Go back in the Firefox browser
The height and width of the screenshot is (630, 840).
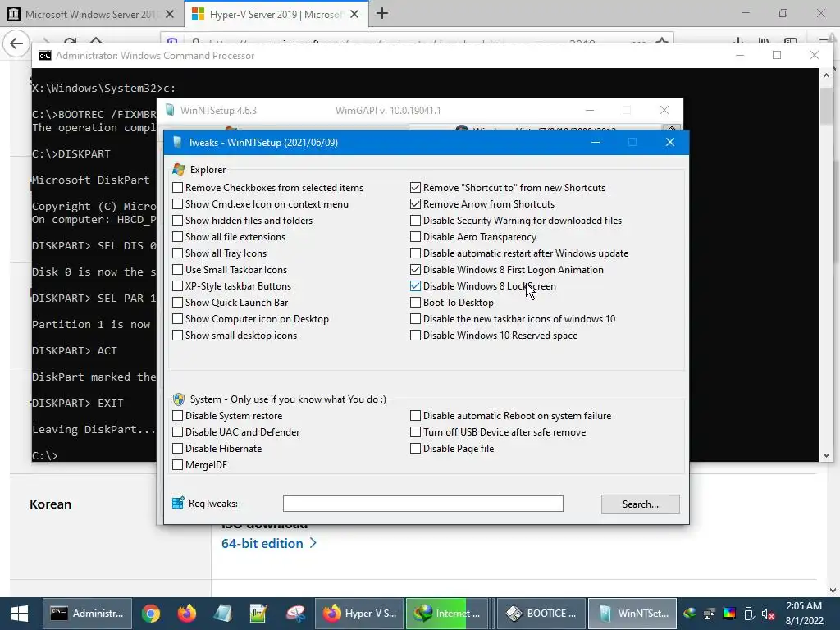point(16,43)
